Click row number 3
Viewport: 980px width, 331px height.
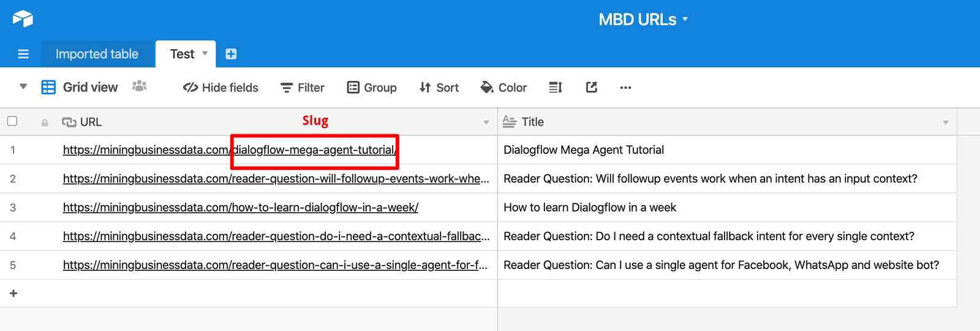(x=13, y=208)
